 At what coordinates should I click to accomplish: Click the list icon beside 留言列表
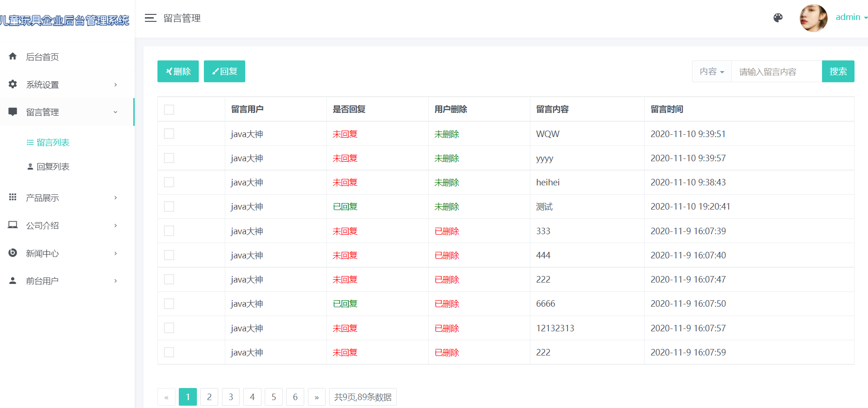point(30,142)
